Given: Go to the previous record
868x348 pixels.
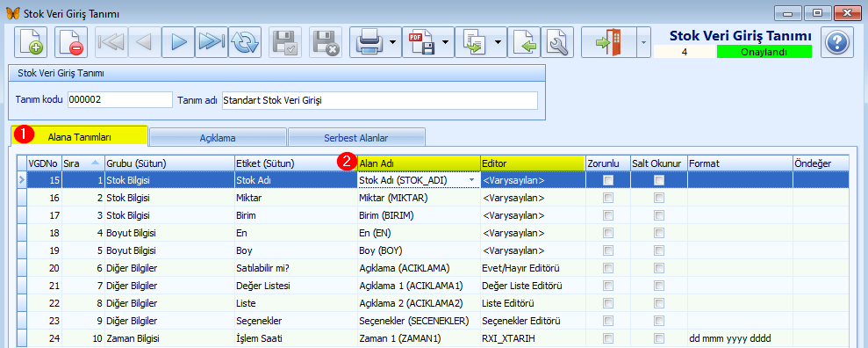Looking at the screenshot, I should coord(145,42).
